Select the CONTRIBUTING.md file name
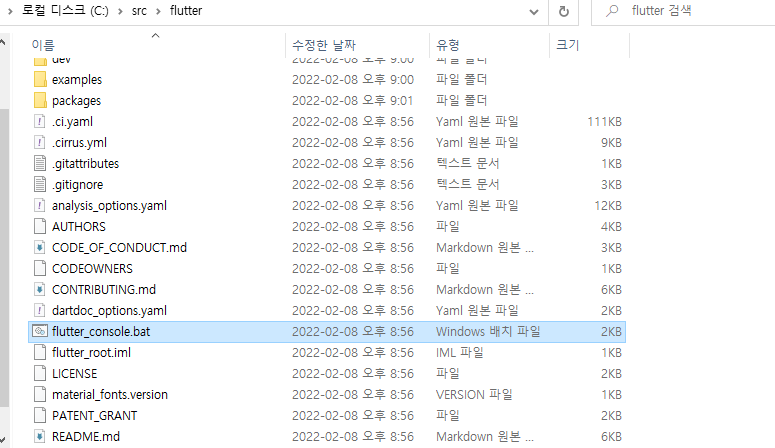This screenshot has width=775, height=448. click(x=104, y=289)
